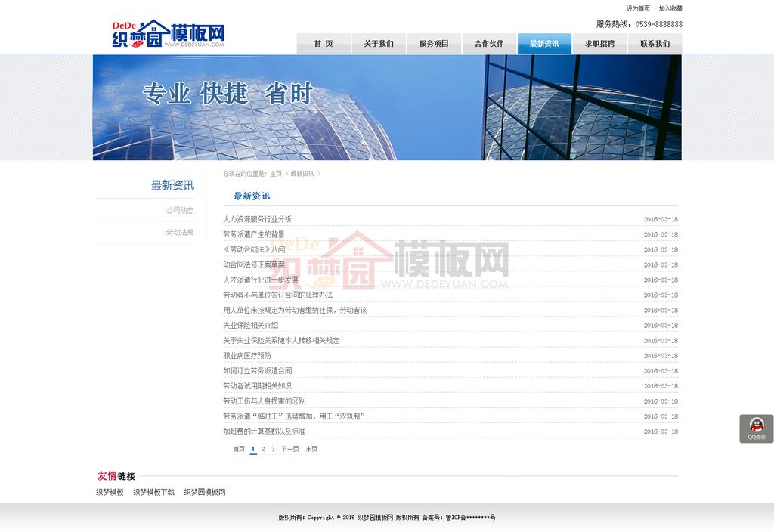Jump to the 末页 last page

click(311, 449)
